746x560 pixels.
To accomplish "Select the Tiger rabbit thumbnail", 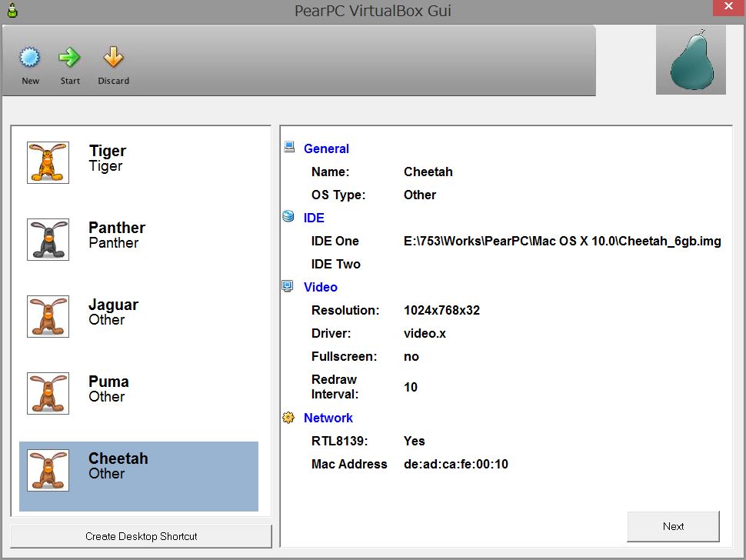I will coord(48,162).
